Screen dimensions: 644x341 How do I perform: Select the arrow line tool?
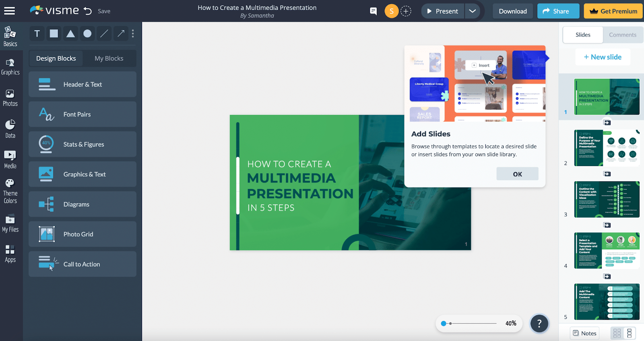coord(121,34)
